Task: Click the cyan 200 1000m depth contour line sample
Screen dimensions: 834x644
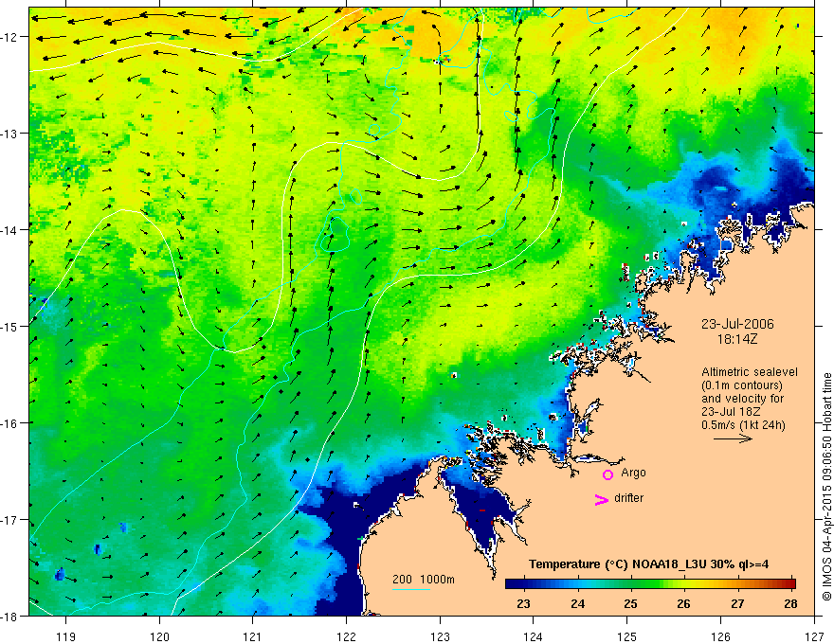Action: [411, 589]
